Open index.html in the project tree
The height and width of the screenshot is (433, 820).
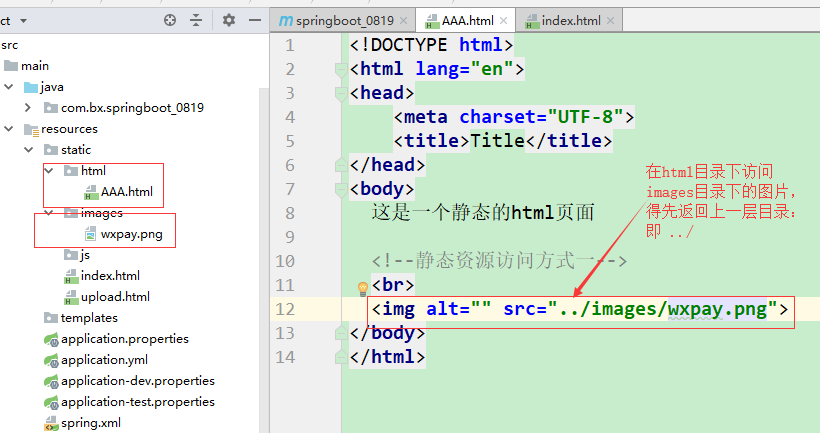tap(110, 276)
